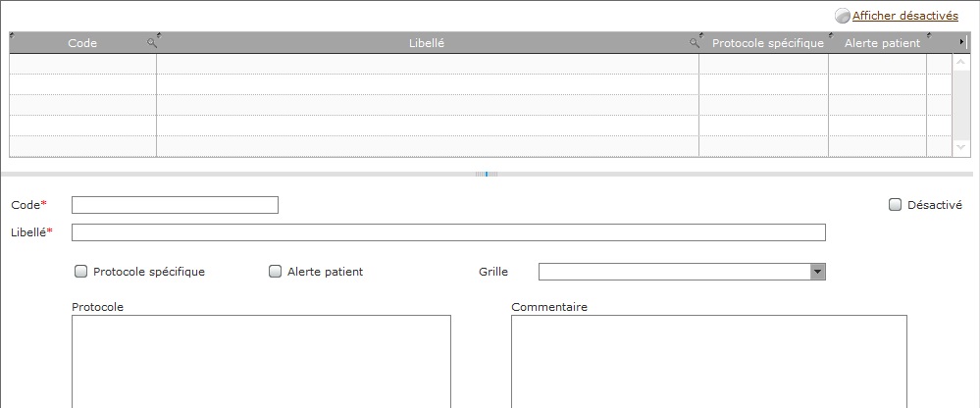Click the grey circle beside Afficher désactivés
The height and width of the screenshot is (408, 980).
click(x=843, y=16)
